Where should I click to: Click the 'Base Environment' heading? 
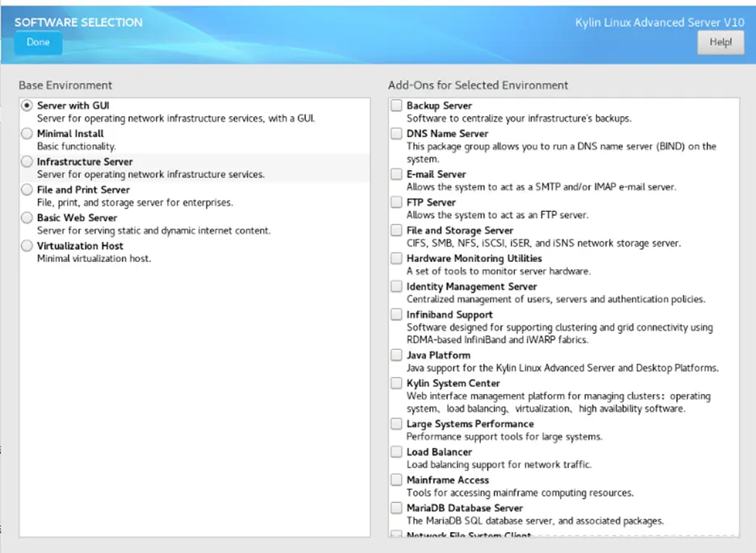65,85
